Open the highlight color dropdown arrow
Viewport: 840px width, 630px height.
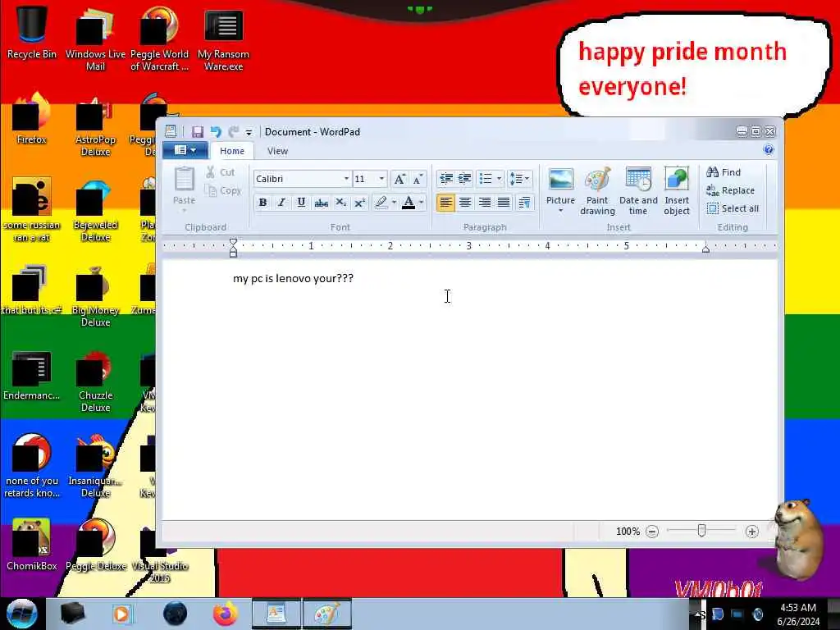(x=394, y=203)
